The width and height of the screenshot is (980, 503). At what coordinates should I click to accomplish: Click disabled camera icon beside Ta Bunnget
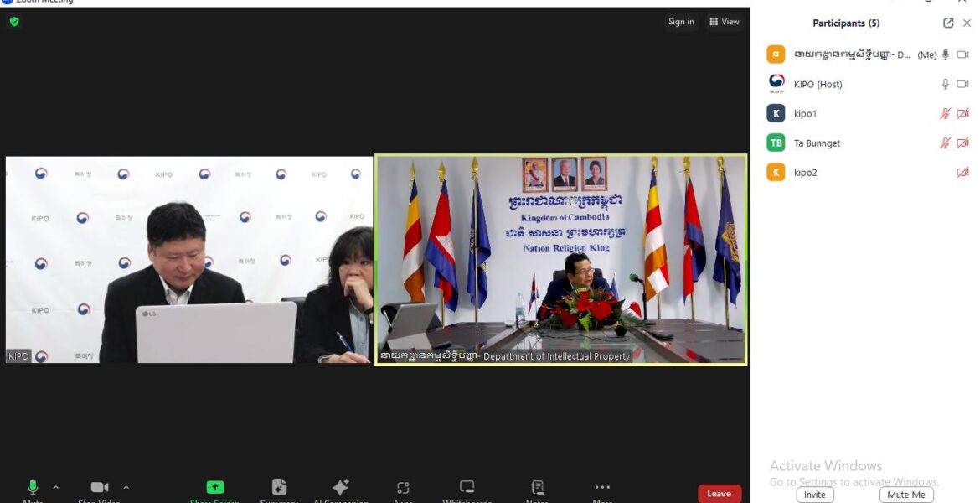(x=963, y=143)
